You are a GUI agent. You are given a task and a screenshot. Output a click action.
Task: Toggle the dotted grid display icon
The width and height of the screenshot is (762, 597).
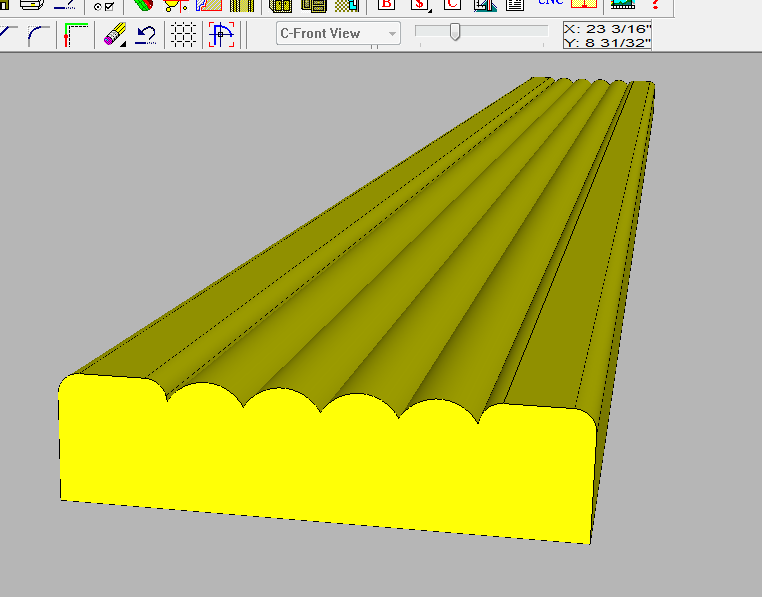[x=184, y=35]
